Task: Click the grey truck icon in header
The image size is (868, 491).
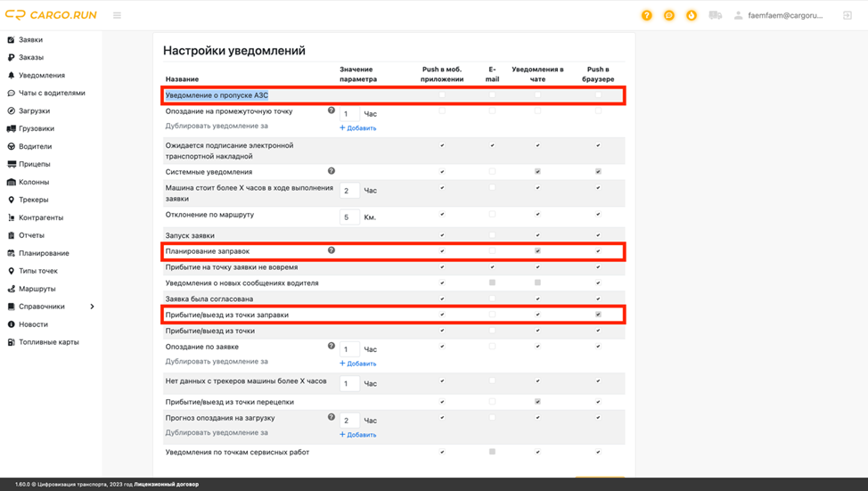Action: (715, 15)
